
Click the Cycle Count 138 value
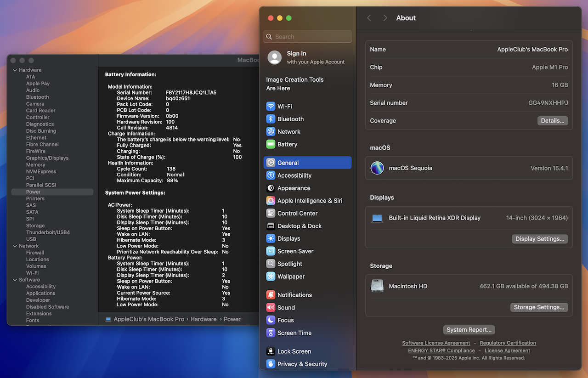171,169
